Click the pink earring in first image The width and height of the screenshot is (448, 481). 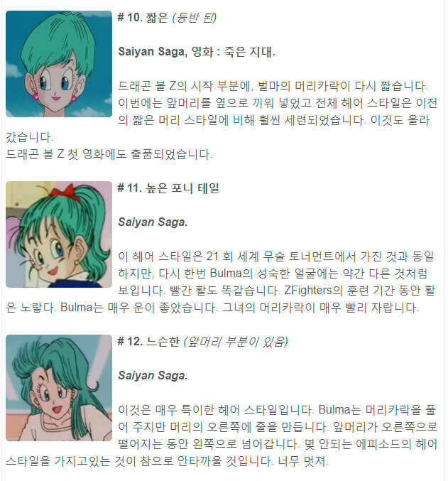35,97
